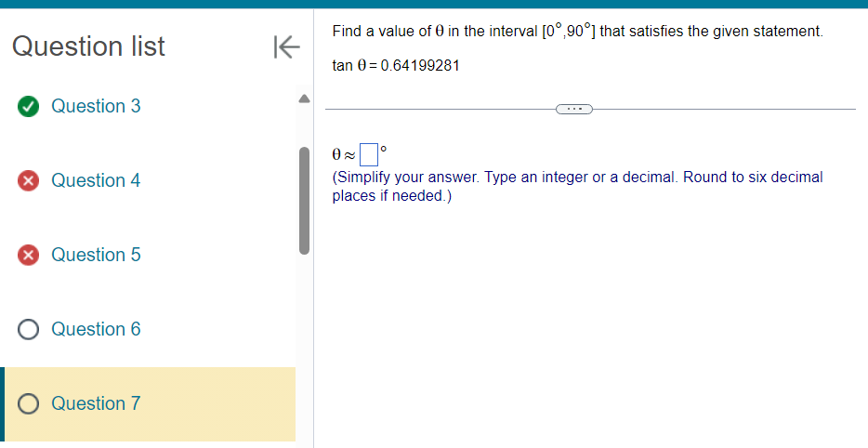Open Question 4 link
Image resolution: width=868 pixels, height=448 pixels.
[96, 180]
